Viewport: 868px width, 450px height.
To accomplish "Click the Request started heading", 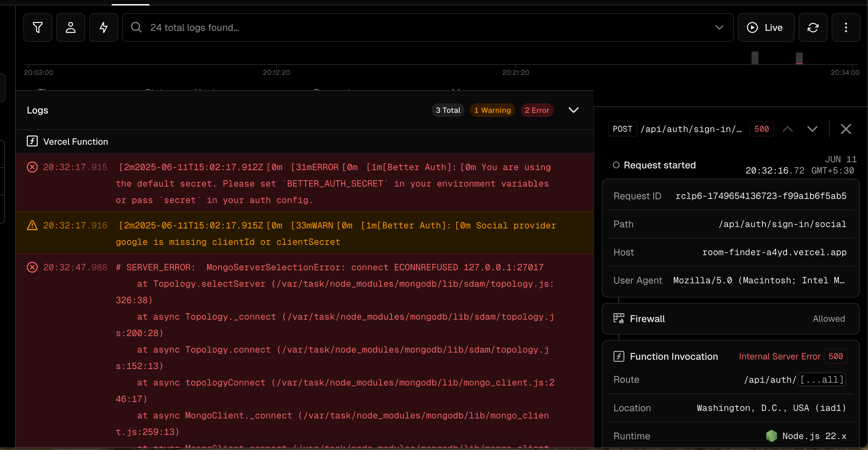I will click(x=660, y=165).
